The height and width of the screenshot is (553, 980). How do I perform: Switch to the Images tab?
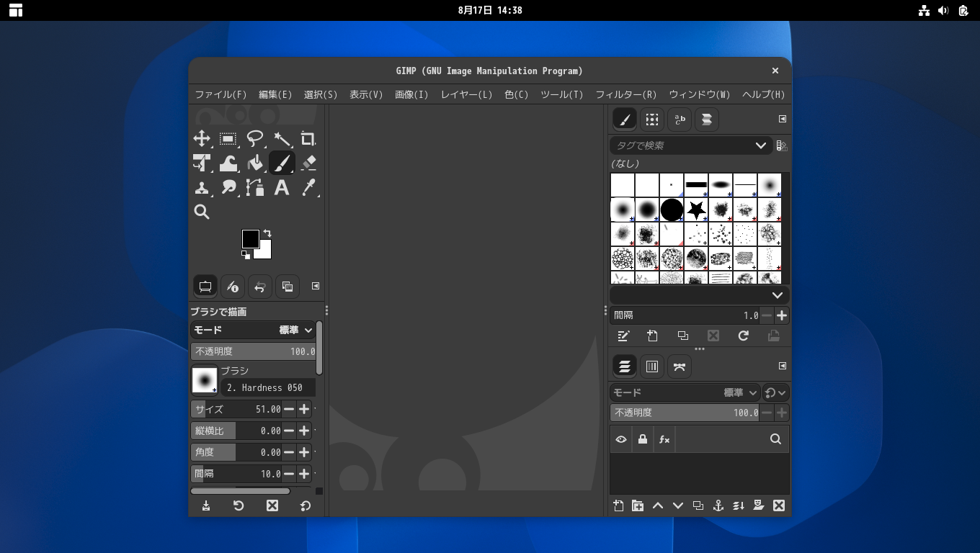288,287
